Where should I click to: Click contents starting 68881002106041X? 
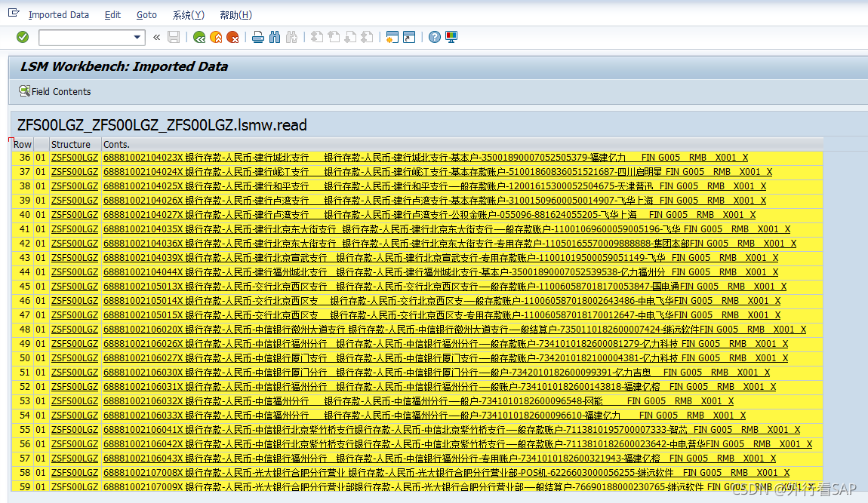(452, 430)
